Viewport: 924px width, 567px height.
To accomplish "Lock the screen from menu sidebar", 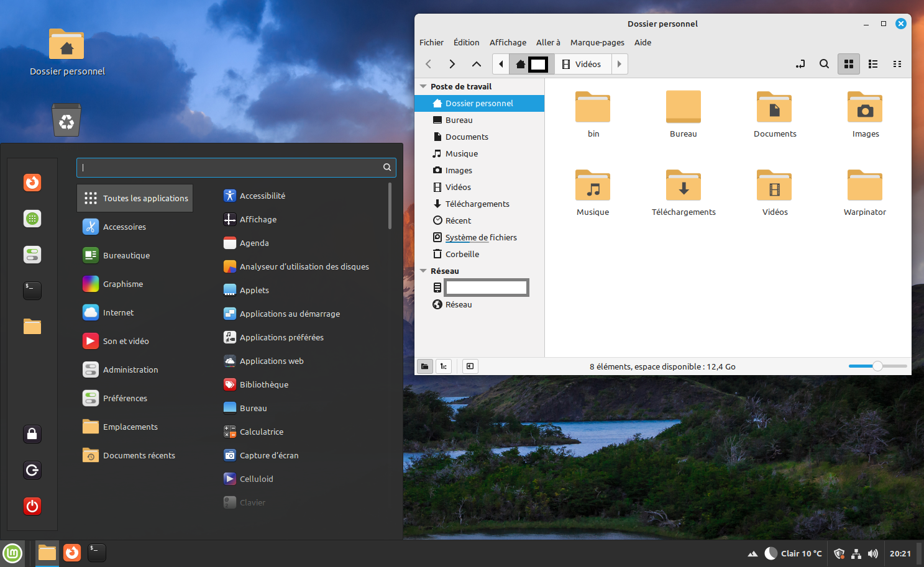I will 32,434.
